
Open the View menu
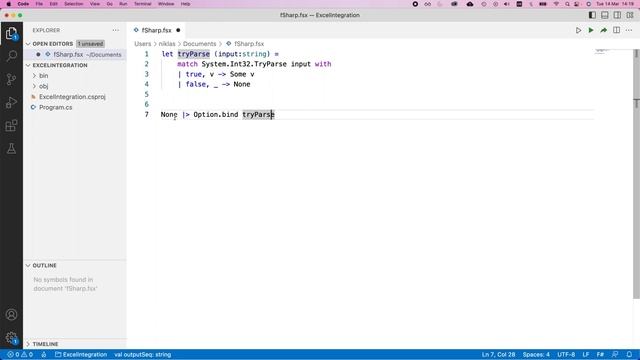(95, 4)
